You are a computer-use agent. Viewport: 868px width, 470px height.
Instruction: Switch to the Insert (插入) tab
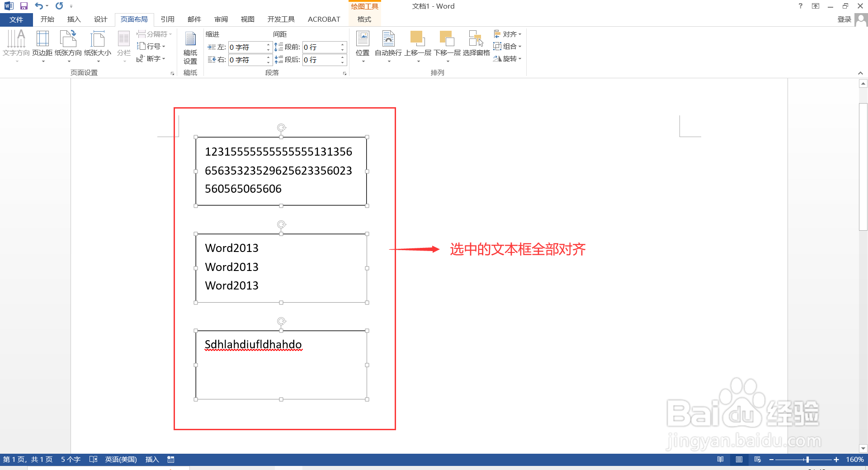(74, 19)
